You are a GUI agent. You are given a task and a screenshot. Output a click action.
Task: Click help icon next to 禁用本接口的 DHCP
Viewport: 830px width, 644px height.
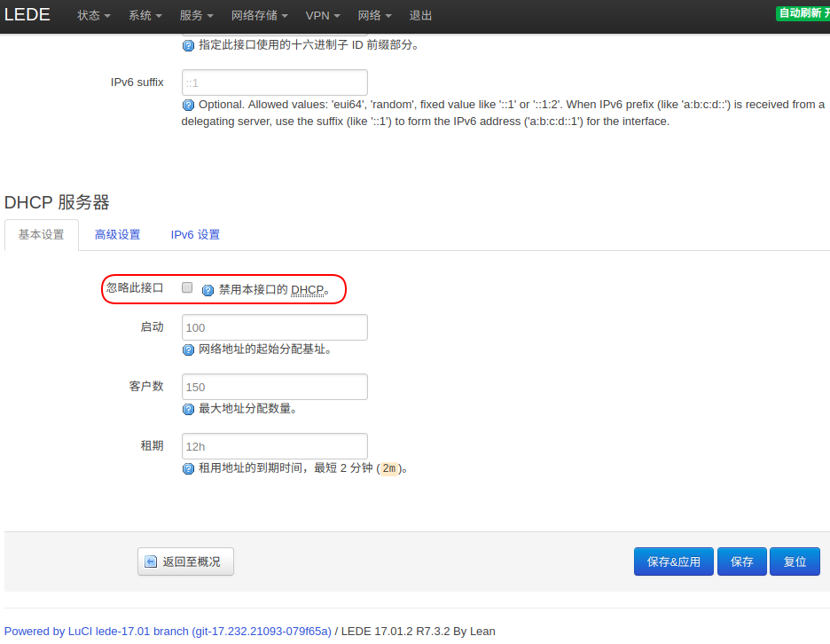click(208, 290)
